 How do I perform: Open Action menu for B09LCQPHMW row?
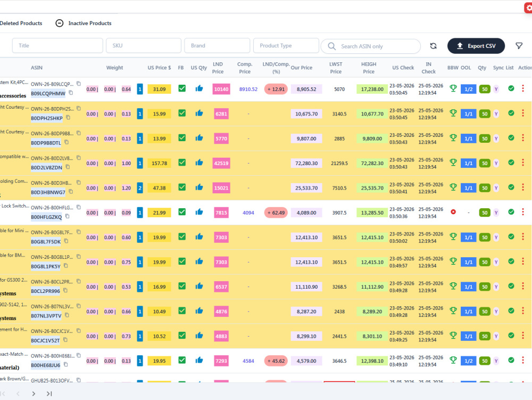[x=523, y=88]
